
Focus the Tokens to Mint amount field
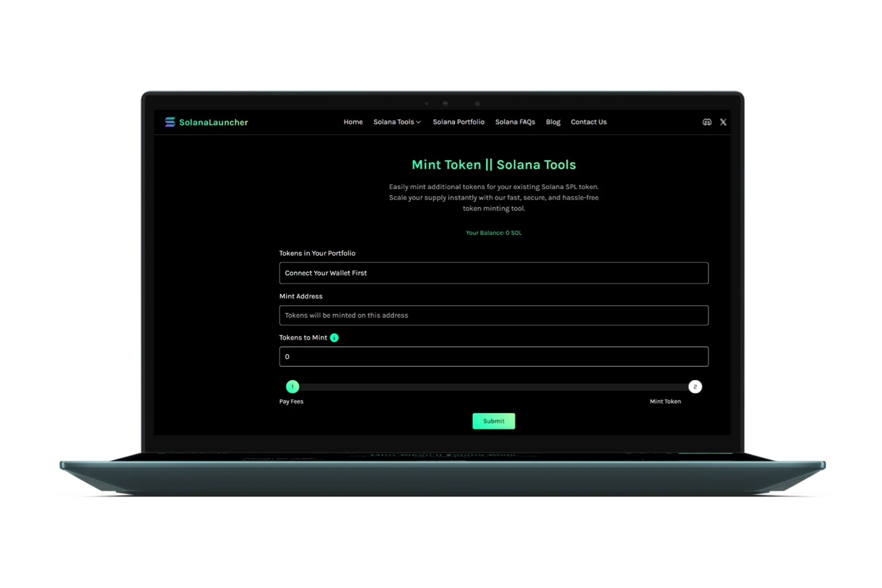(494, 356)
